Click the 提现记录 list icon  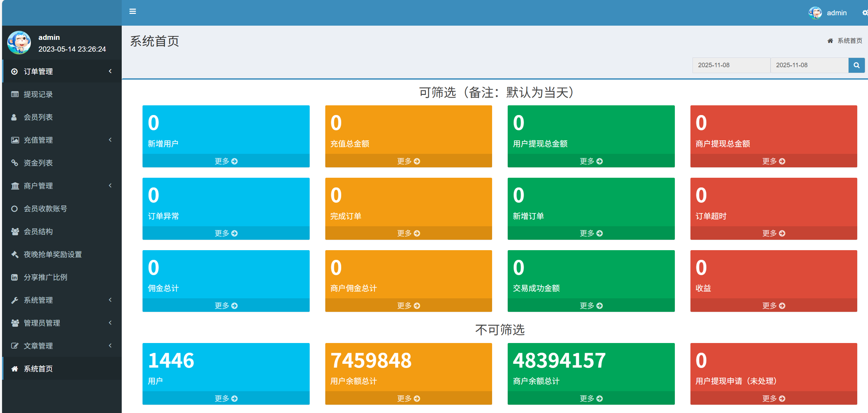(15, 94)
